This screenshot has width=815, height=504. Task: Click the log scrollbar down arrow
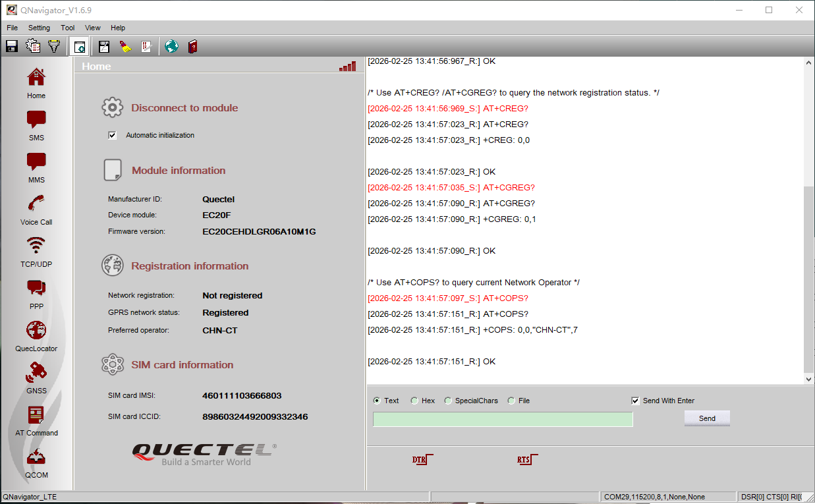point(809,379)
